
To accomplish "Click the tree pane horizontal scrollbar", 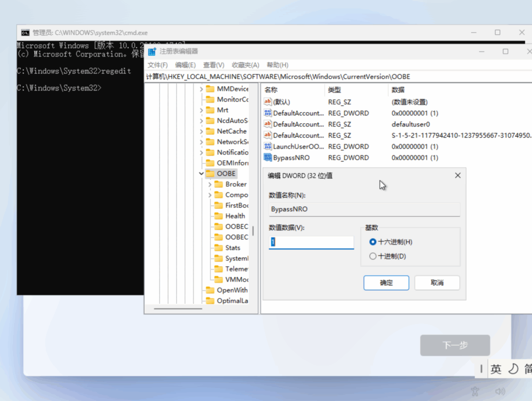I will [179, 309].
